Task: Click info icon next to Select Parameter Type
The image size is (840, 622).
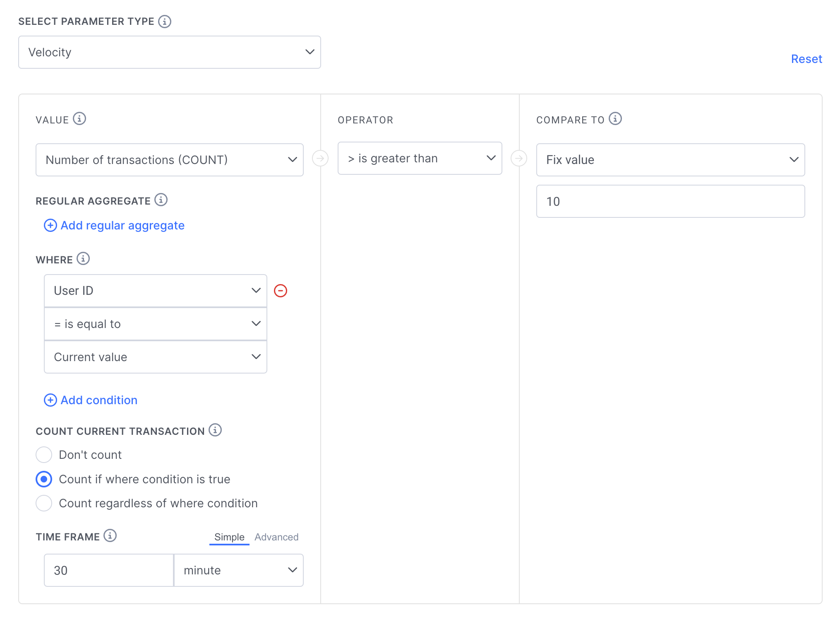Action: pyautogui.click(x=165, y=21)
